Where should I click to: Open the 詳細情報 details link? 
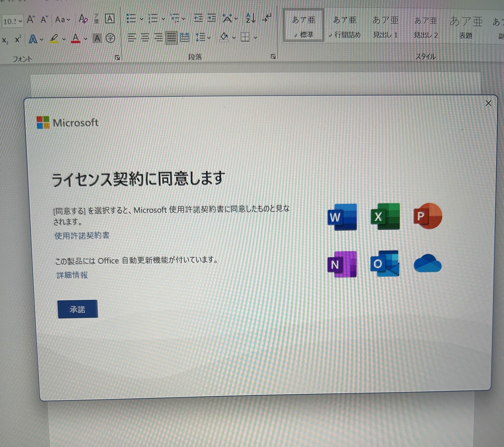click(72, 275)
